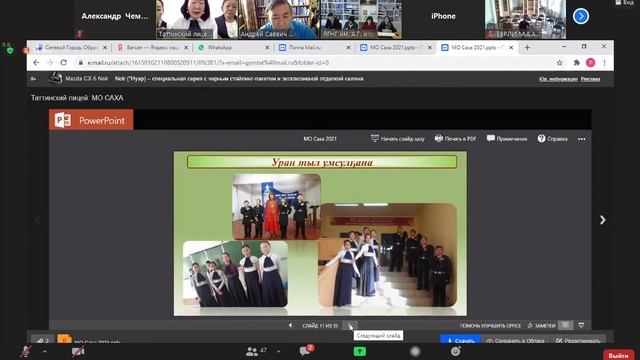
Task: Advance with the right side arrow chevron
Action: click(602, 220)
